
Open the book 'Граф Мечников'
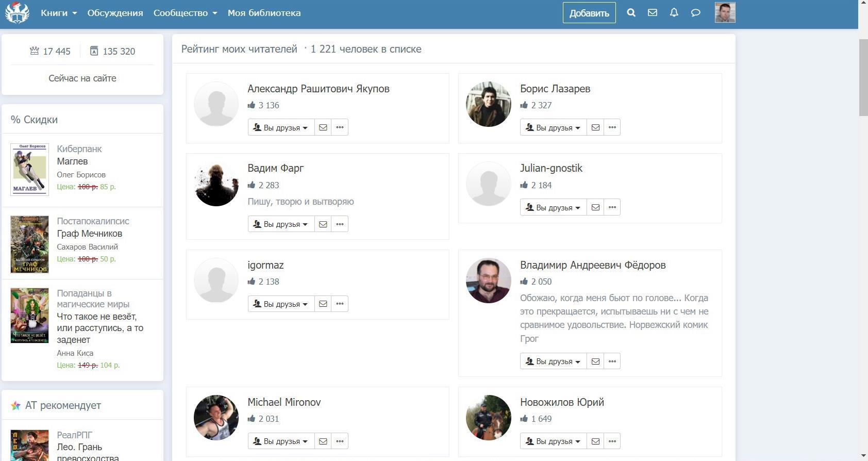point(90,234)
